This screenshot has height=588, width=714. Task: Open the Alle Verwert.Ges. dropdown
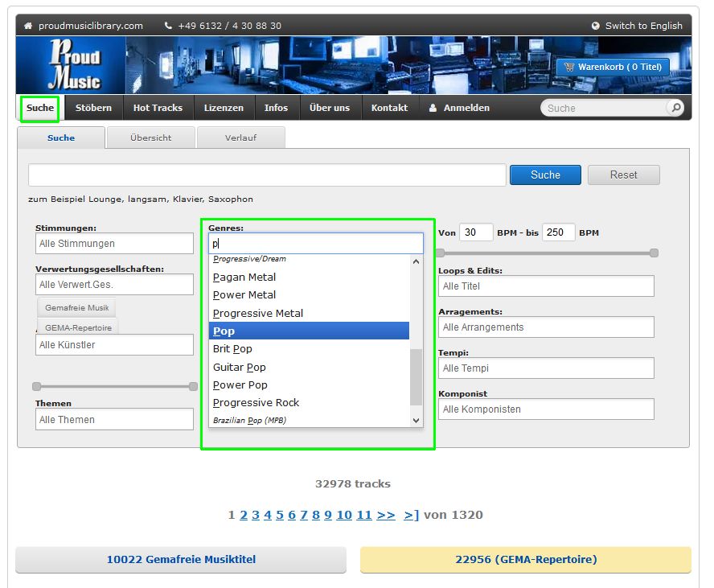(114, 285)
